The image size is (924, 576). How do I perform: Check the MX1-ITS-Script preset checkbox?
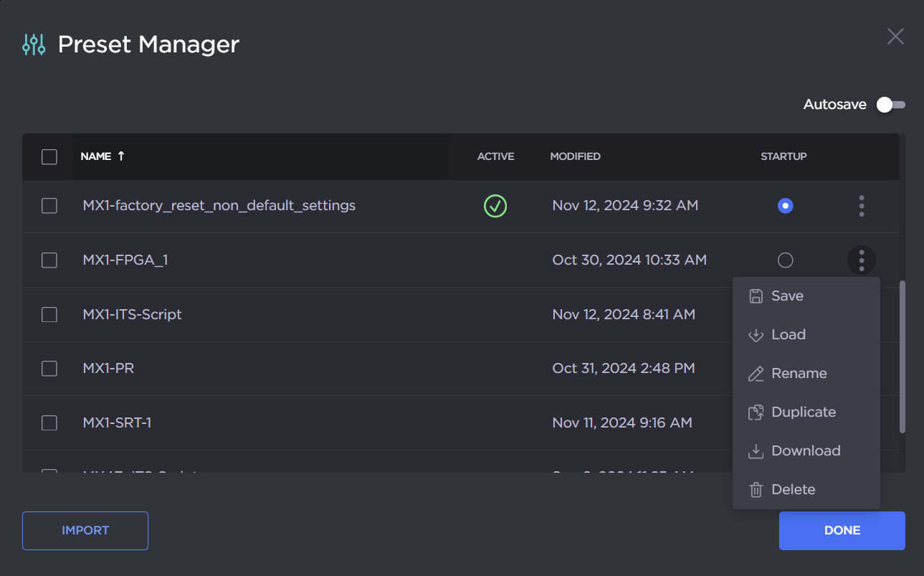coord(49,314)
